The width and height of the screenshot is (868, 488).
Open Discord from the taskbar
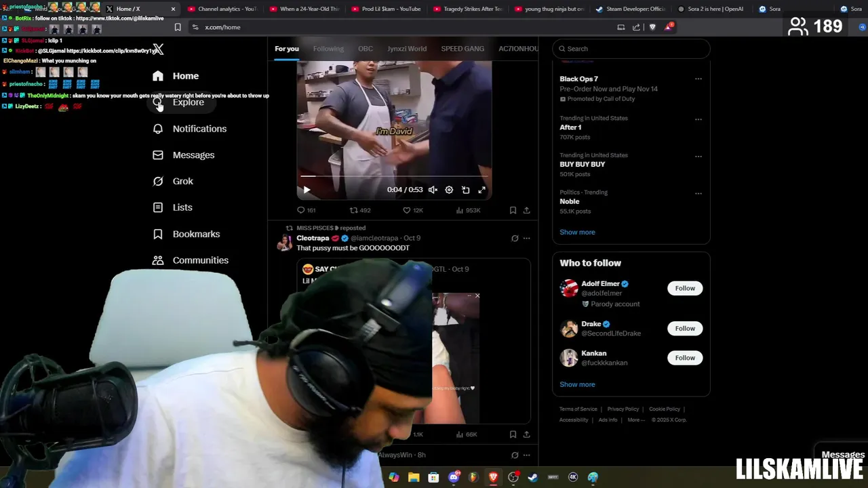click(x=454, y=477)
